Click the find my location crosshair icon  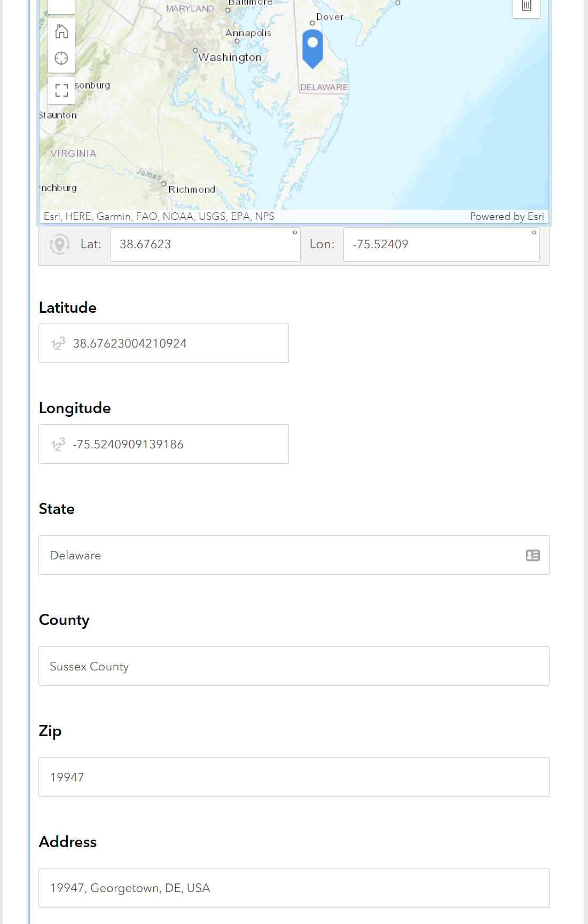pyautogui.click(x=61, y=58)
